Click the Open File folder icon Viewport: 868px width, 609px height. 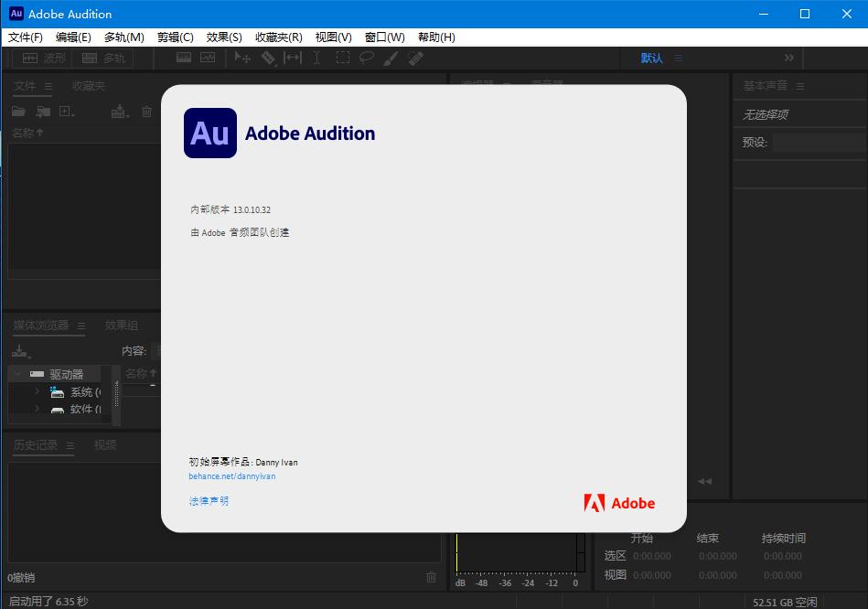pos(19,112)
